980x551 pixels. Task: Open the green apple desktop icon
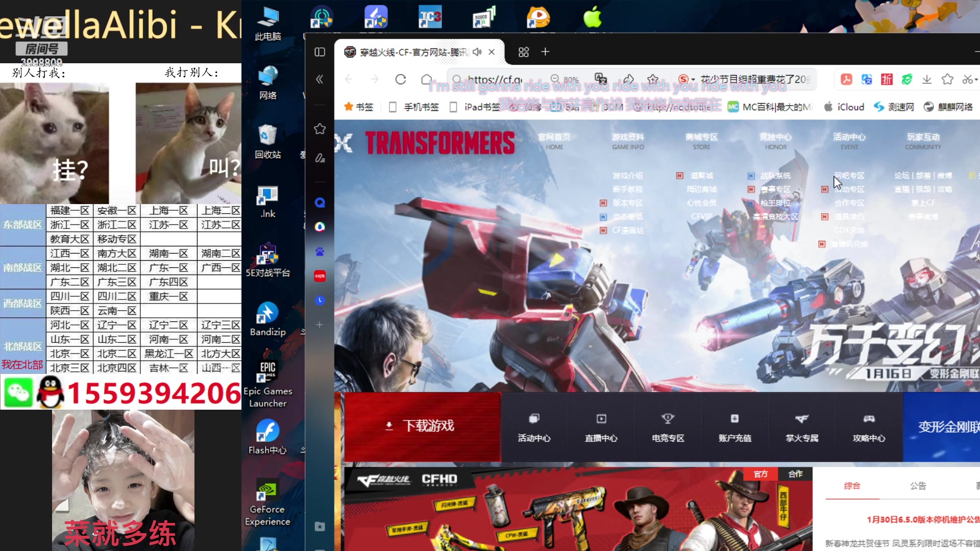[x=592, y=17]
